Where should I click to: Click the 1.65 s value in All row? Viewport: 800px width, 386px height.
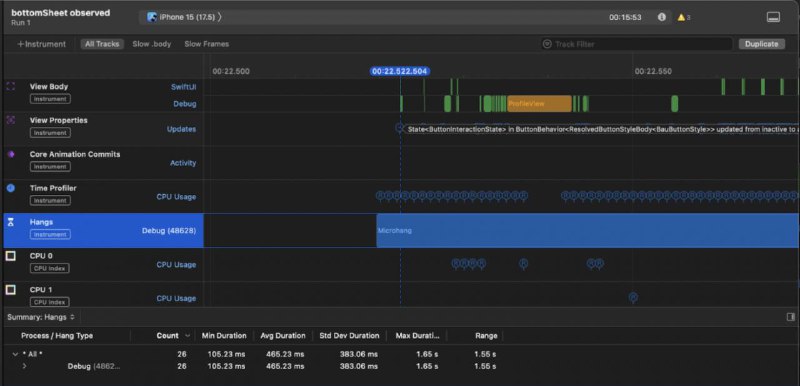tap(427, 354)
